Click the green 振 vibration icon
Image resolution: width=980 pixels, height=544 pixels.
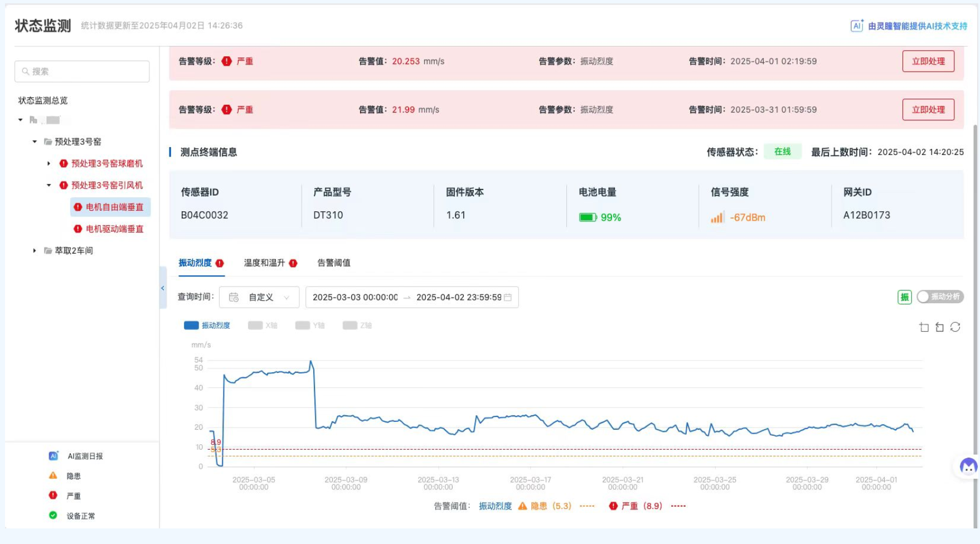(904, 297)
